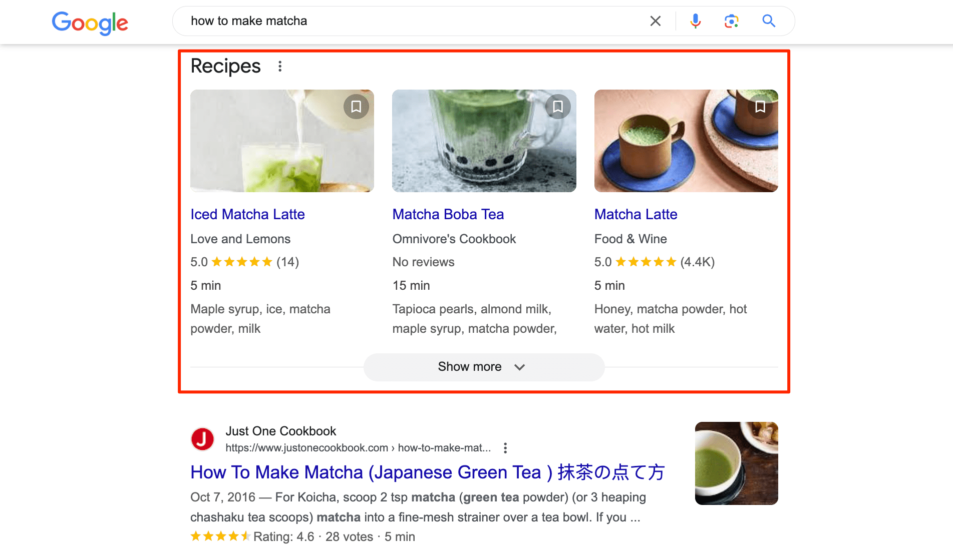Start voice search with the microphone icon

tap(695, 21)
